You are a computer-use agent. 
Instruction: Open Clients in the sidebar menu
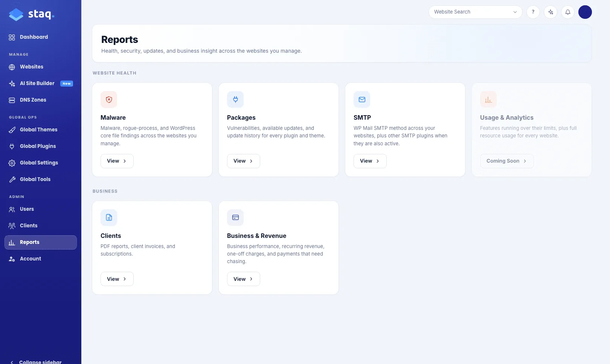pyautogui.click(x=41, y=226)
